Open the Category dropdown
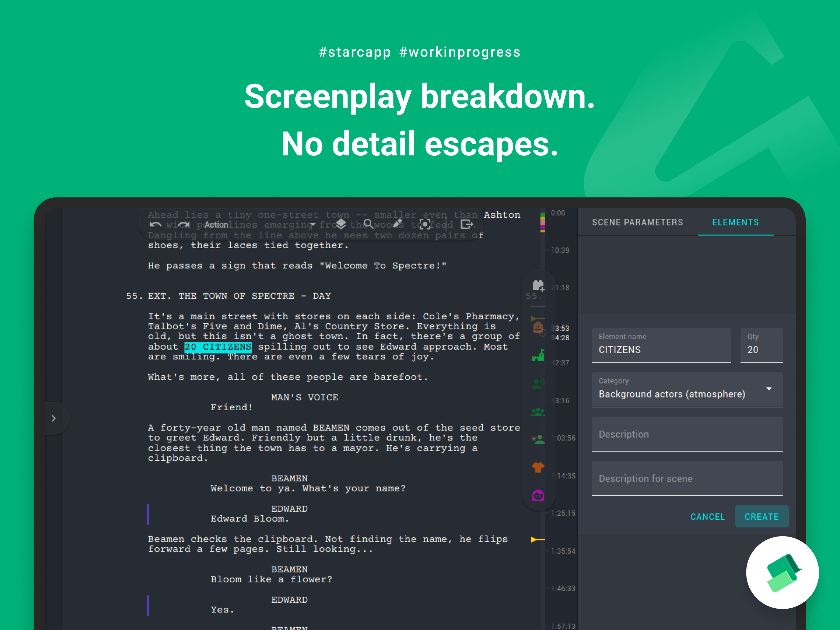This screenshot has height=630, width=840. [687, 390]
